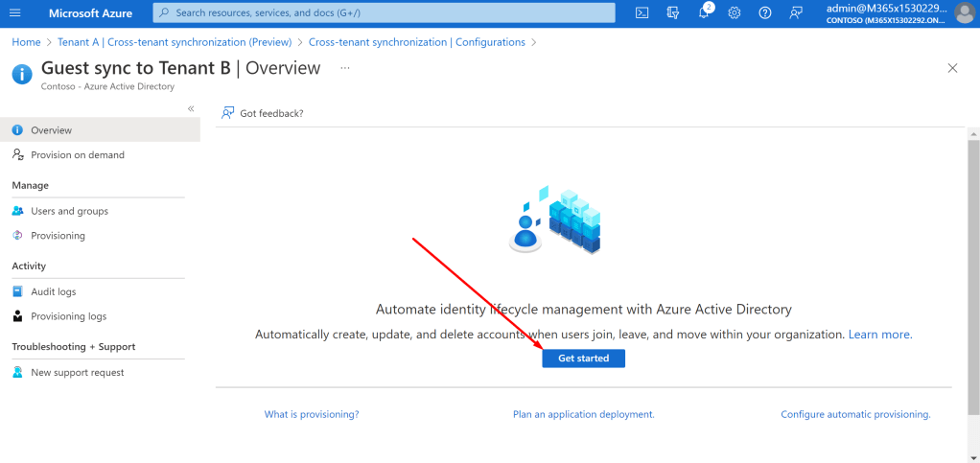Open the notifications bell
980x463 pixels.
click(x=704, y=12)
